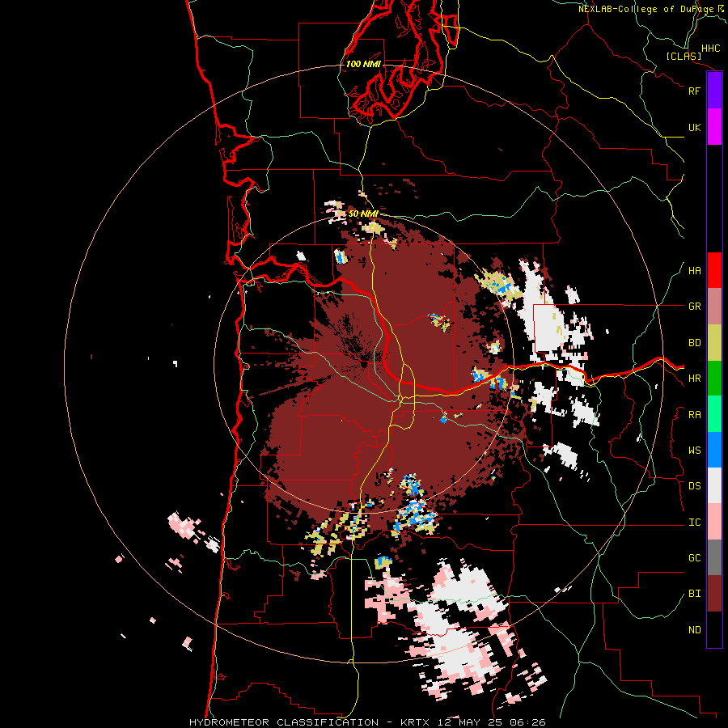This screenshot has width=728, height=728.
Task: Click the IC legend label
Action: point(694,523)
